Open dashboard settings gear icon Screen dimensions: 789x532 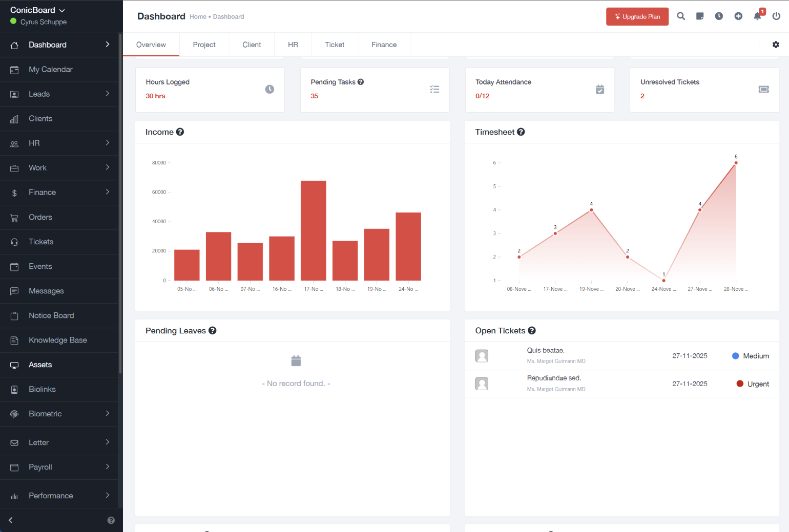776,45
